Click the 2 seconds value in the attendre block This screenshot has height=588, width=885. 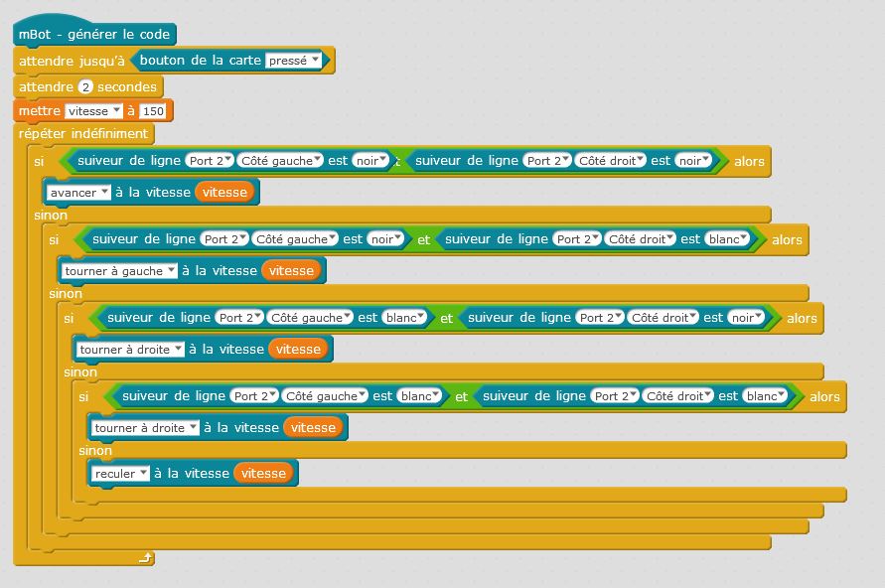(x=85, y=86)
